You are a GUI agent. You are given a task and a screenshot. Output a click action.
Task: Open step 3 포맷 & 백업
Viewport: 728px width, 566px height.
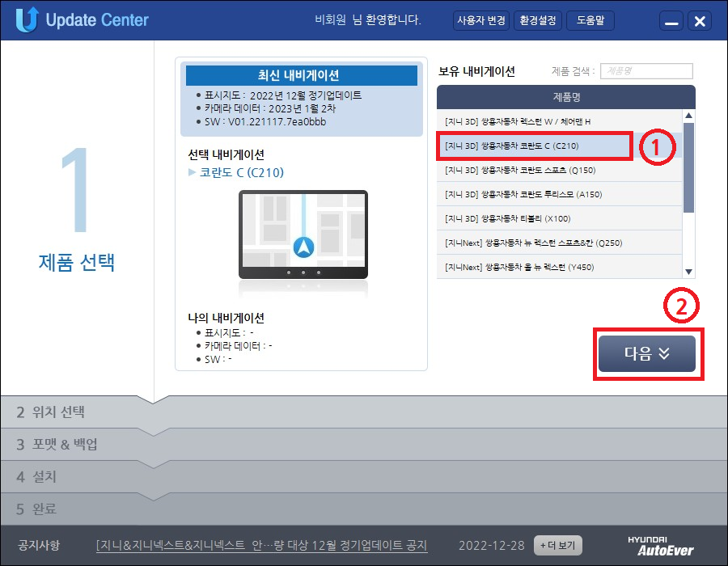click(x=364, y=445)
